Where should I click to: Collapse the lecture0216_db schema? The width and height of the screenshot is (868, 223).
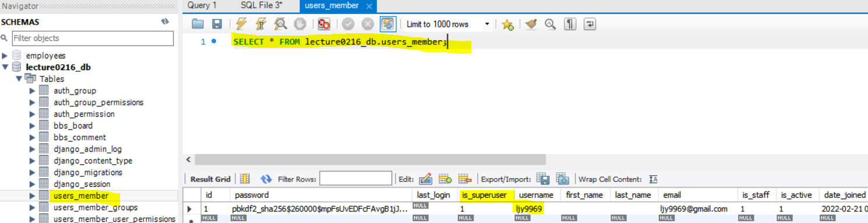pos(5,67)
